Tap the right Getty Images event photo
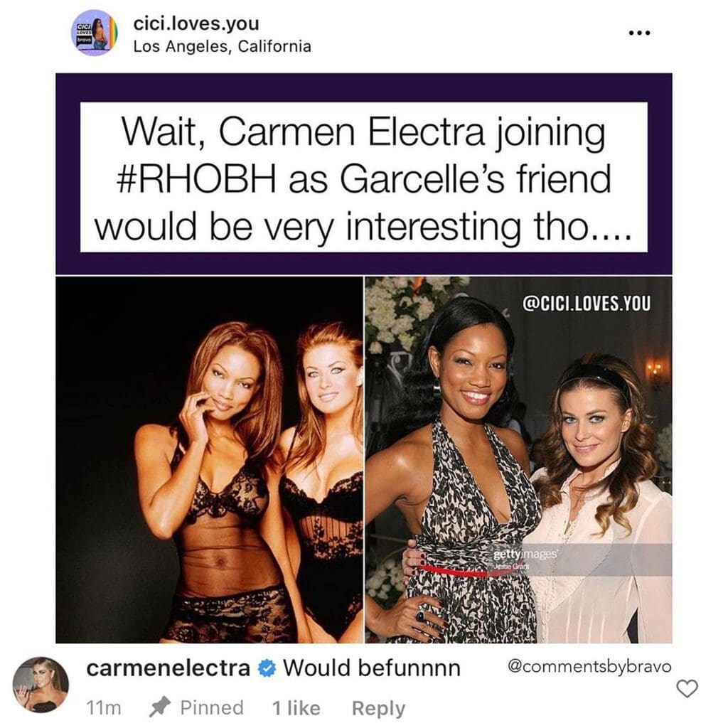728x728 pixels. click(518, 460)
